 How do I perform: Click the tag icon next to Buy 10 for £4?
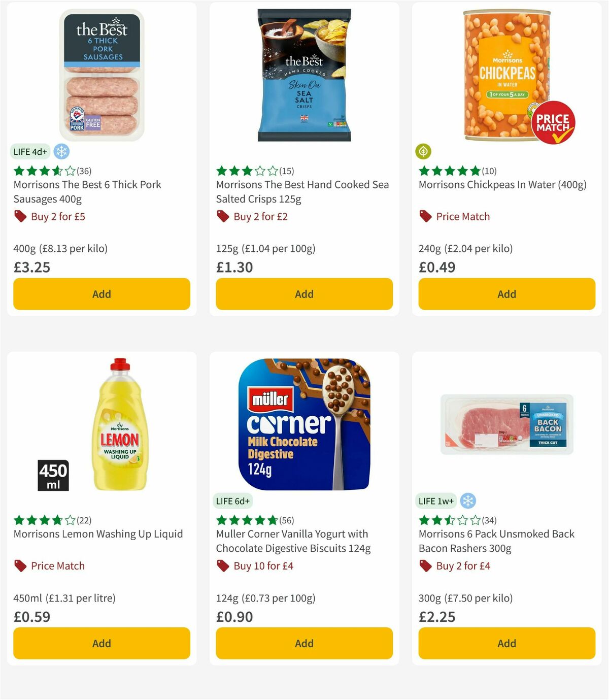[222, 565]
